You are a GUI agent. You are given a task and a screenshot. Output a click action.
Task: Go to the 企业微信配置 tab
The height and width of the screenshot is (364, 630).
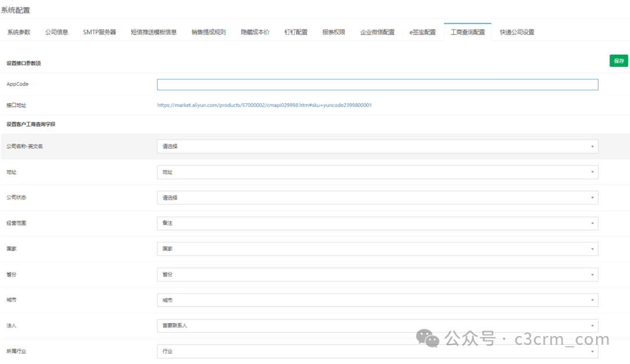click(x=377, y=32)
